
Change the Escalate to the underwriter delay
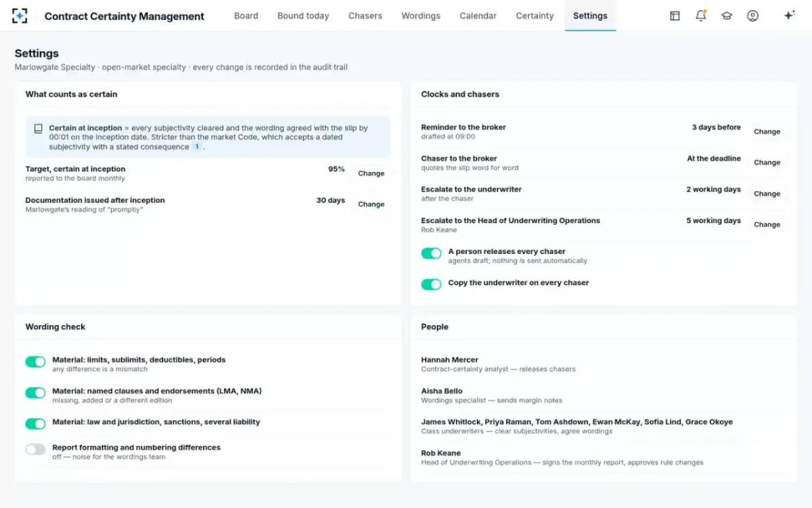click(767, 194)
